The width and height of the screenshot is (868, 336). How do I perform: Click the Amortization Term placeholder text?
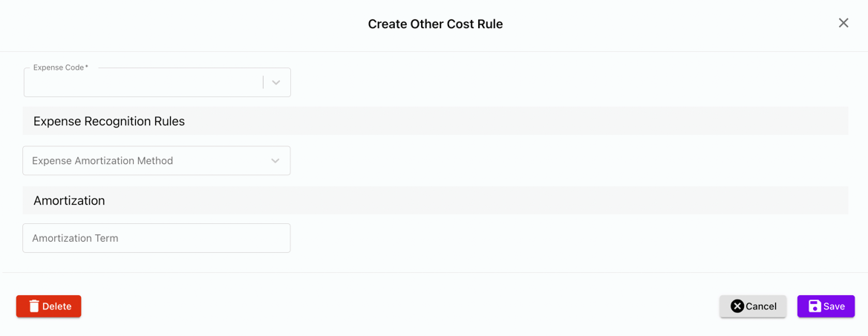(x=75, y=238)
